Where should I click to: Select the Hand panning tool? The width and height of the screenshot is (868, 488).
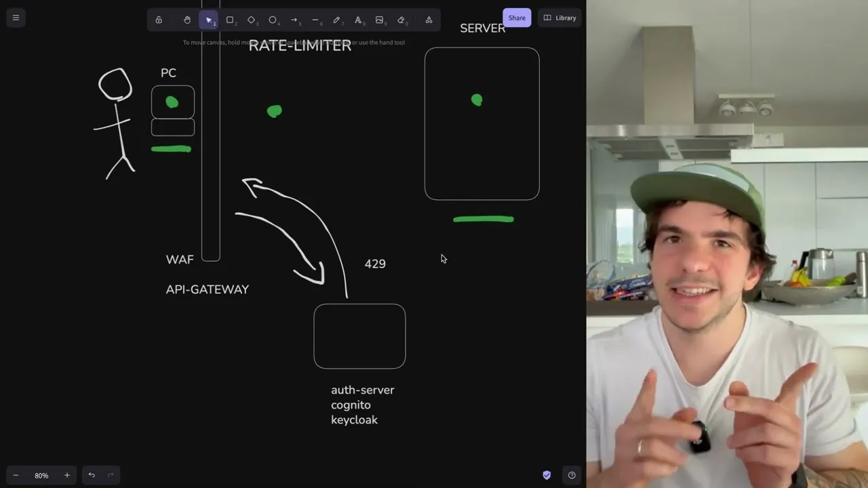pyautogui.click(x=187, y=20)
